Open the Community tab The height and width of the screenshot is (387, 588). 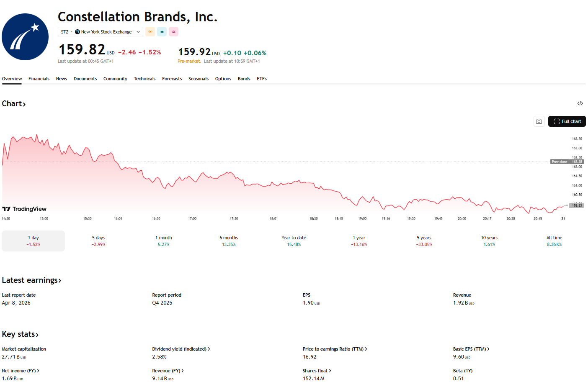click(115, 79)
